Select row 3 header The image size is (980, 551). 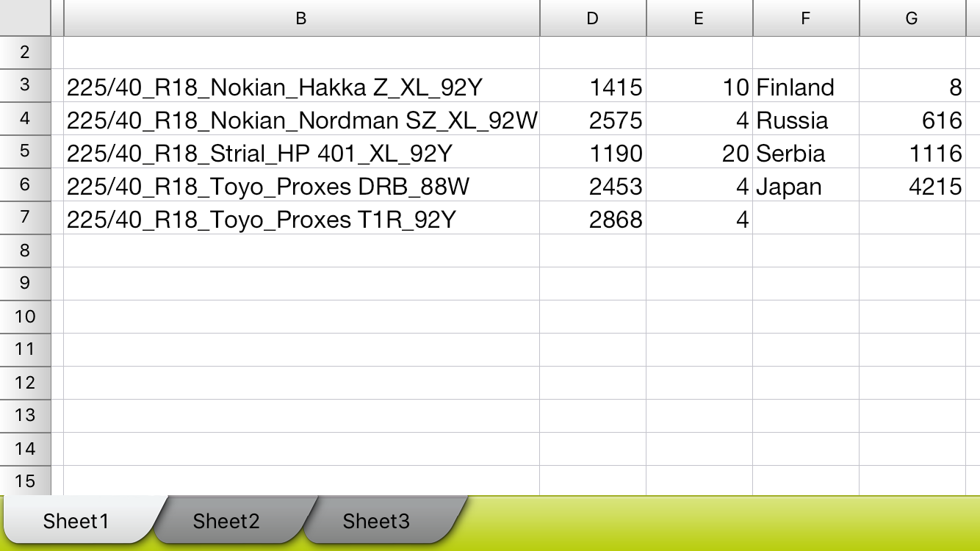25,86
